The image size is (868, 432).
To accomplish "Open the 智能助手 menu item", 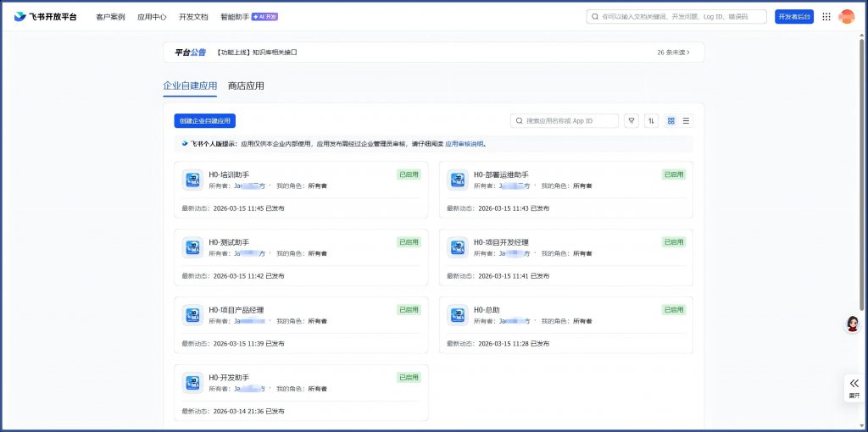I will (x=235, y=17).
